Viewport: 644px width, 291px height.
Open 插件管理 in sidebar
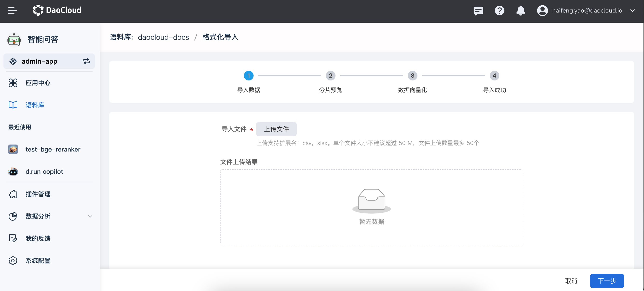38,194
